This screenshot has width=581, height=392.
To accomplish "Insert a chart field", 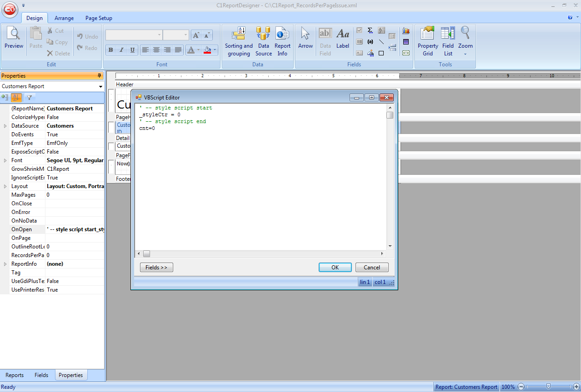I will 406,30.
